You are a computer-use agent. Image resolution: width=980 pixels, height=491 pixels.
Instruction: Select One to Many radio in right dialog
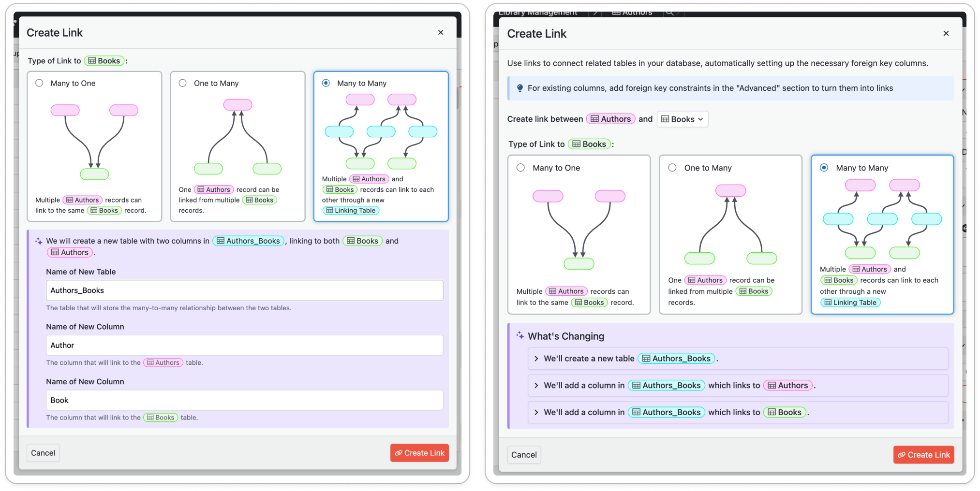672,168
